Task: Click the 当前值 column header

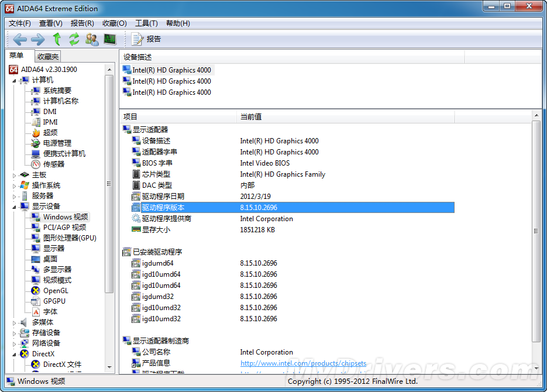Action: [251, 117]
